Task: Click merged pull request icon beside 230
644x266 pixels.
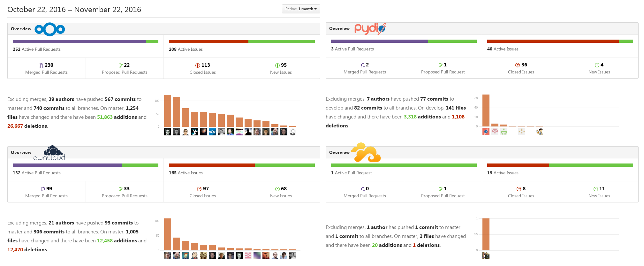Action: (x=42, y=65)
